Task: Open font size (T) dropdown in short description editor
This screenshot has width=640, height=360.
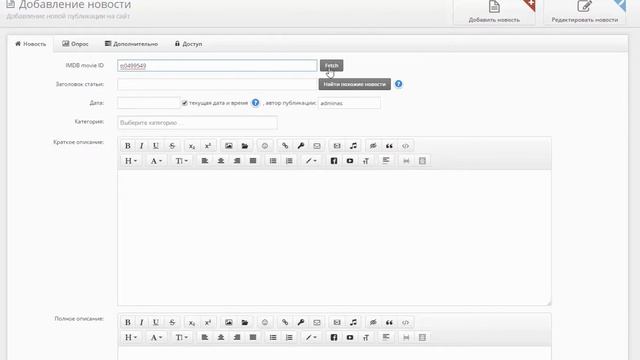Action: click(181, 161)
